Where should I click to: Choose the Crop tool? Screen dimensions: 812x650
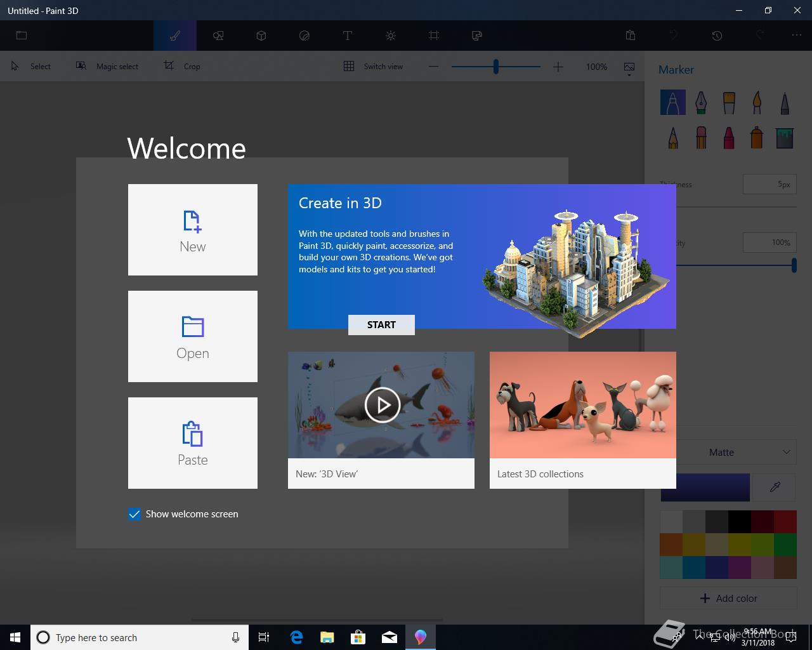tap(182, 66)
